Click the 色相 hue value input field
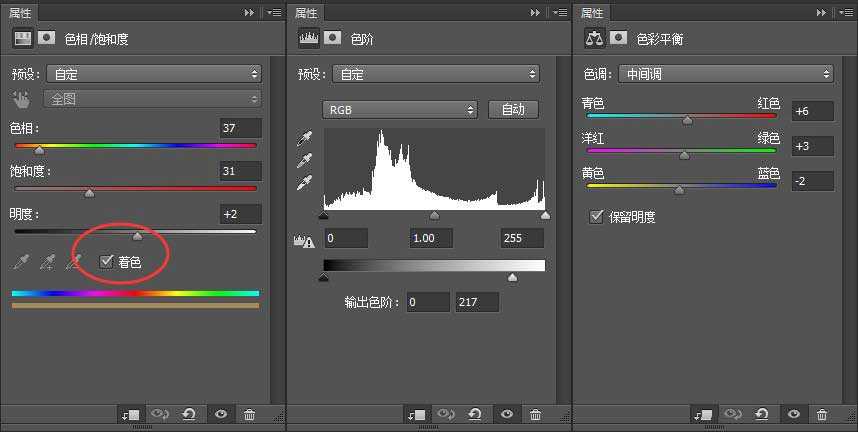Image resolution: width=858 pixels, height=432 pixels. [x=240, y=128]
